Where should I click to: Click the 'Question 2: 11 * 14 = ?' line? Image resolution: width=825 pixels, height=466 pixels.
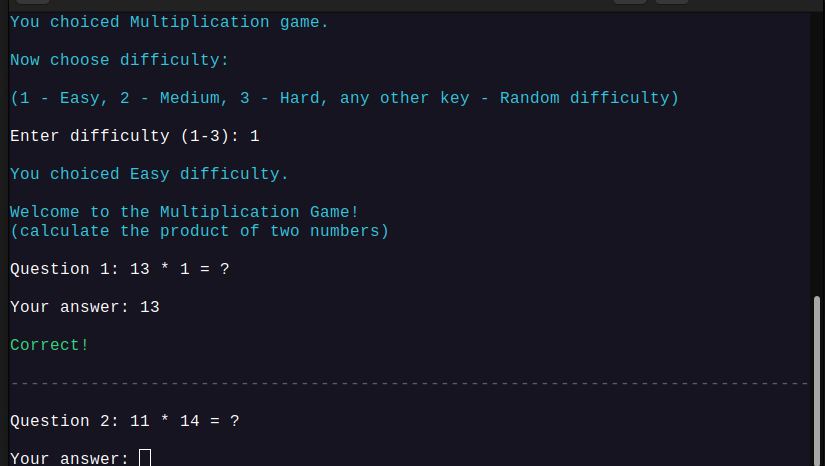tap(125, 421)
